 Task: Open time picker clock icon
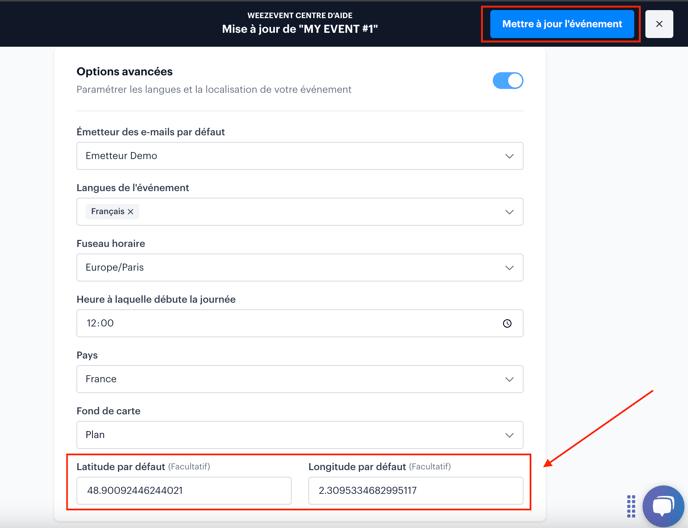tap(507, 323)
